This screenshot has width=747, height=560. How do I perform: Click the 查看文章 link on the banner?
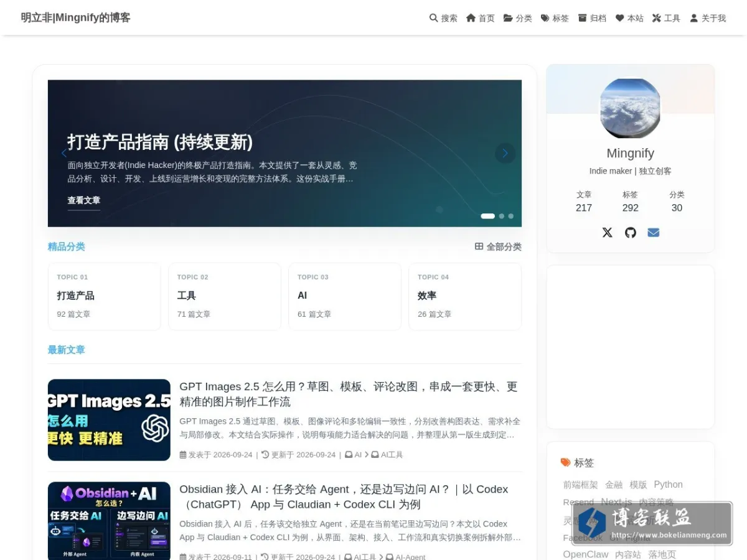(83, 200)
